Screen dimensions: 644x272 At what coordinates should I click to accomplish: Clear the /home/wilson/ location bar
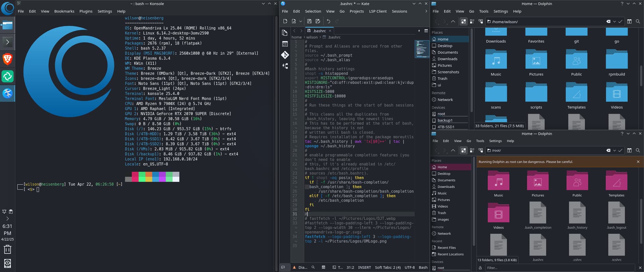click(608, 21)
